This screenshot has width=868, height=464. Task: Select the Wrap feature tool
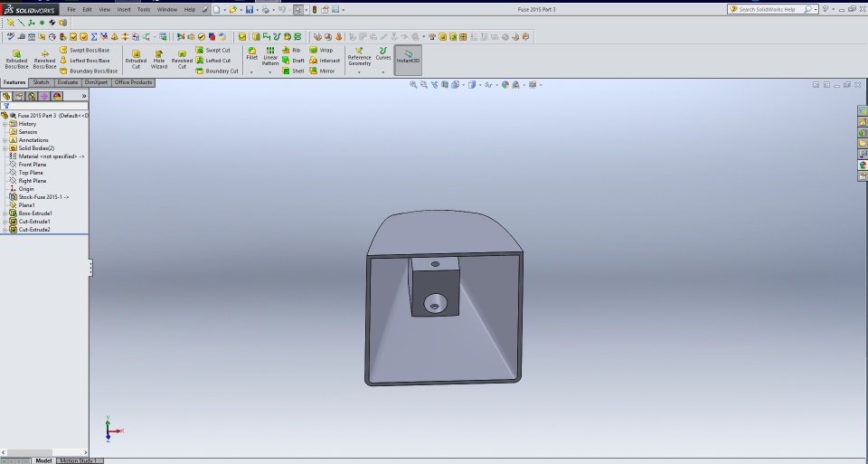[321, 50]
